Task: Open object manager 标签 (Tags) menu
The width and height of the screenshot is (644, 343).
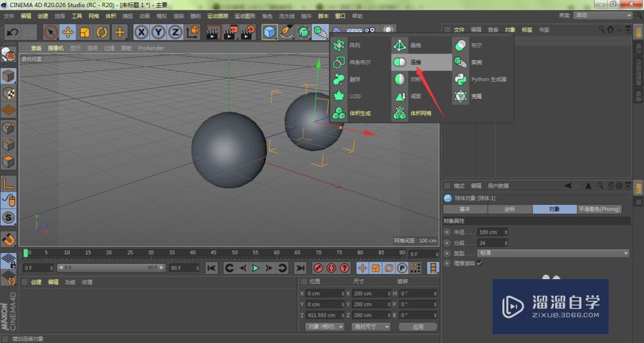Action: [x=527, y=30]
